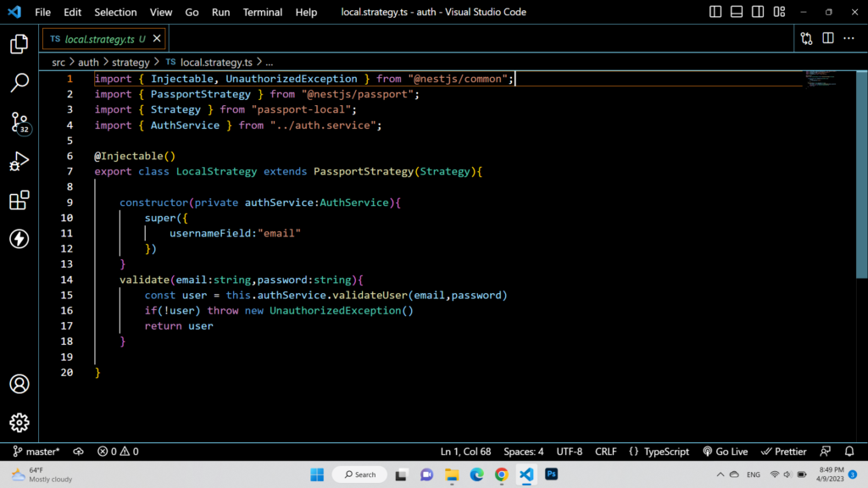Click "usernameField" on line 11
Screen dimensions: 868x488
(x=210, y=234)
